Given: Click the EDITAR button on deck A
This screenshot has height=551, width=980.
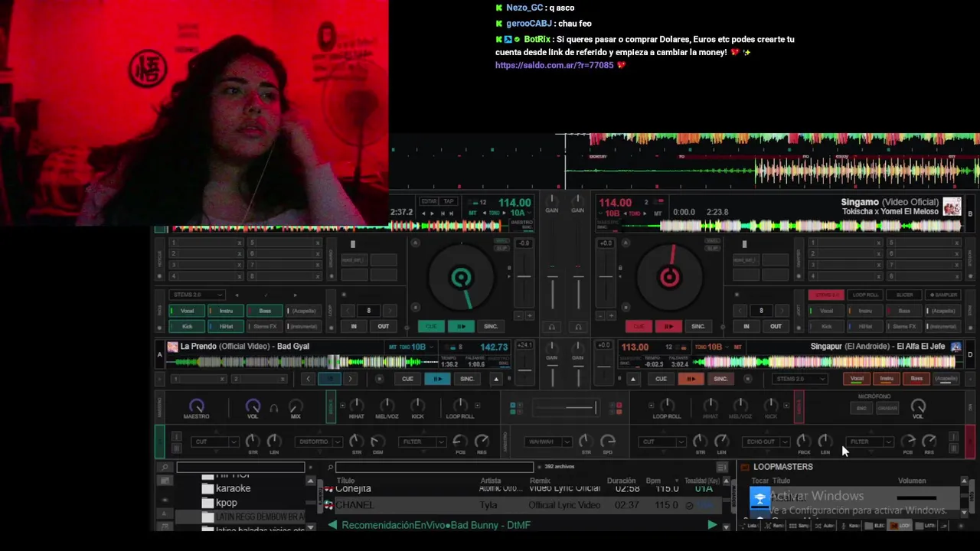Looking at the screenshot, I should pos(429,201).
